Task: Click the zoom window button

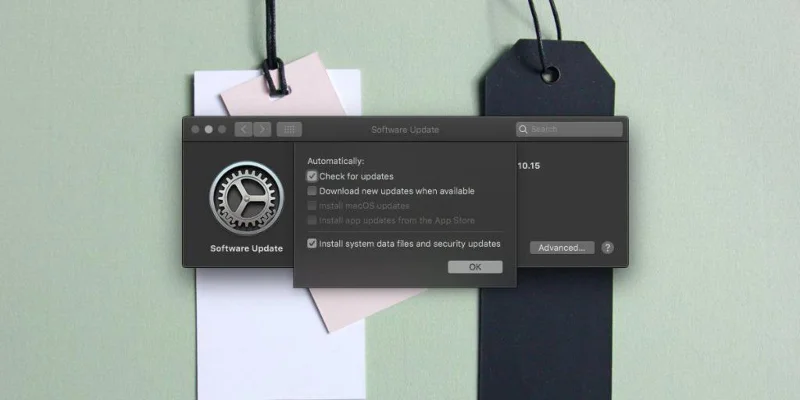Action: coord(222,130)
